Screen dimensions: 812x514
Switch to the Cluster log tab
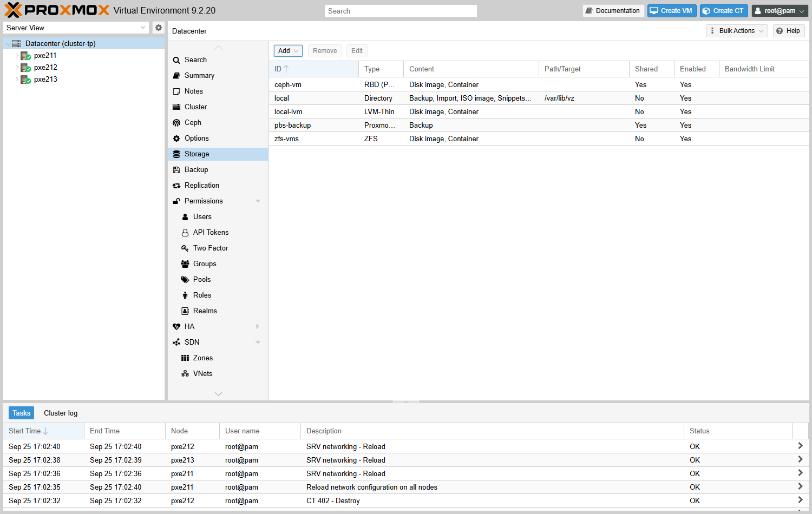(61, 413)
